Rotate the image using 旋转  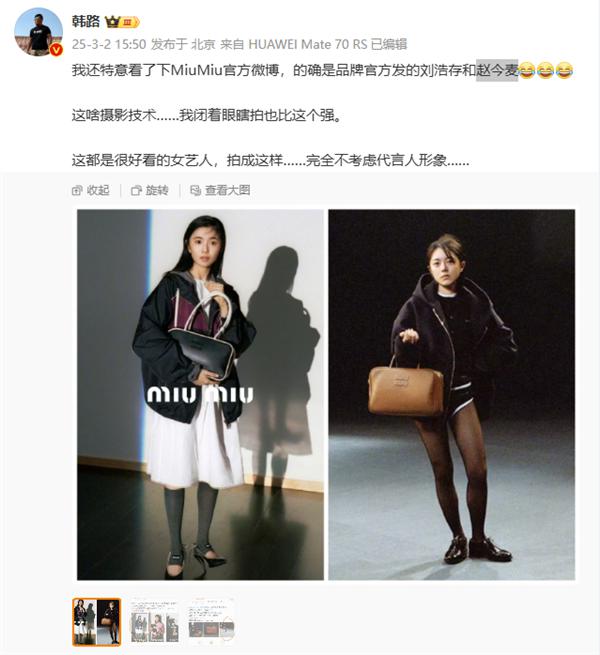[150, 190]
